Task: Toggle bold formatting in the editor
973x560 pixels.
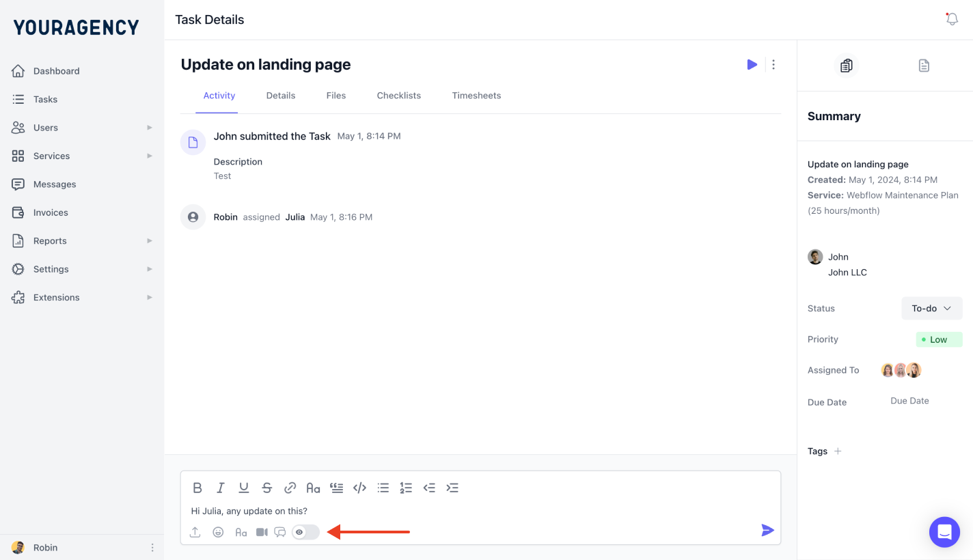Action: 197,488
